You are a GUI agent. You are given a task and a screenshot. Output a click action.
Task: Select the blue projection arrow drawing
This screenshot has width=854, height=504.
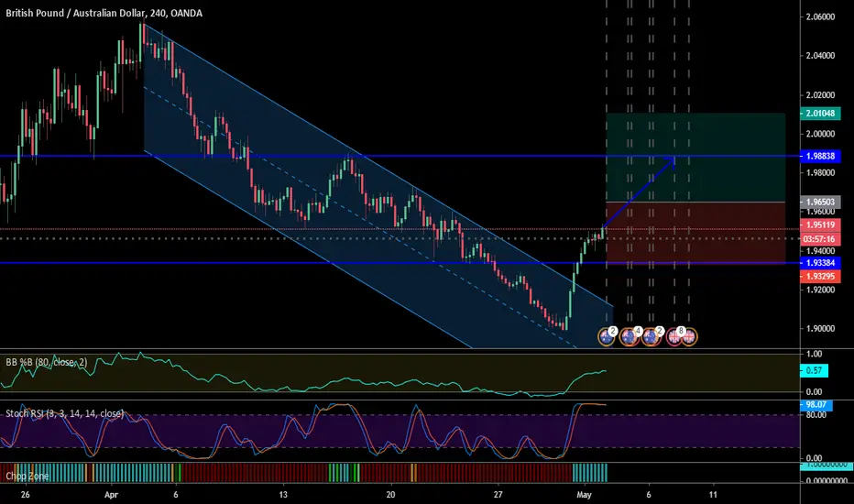coord(639,192)
